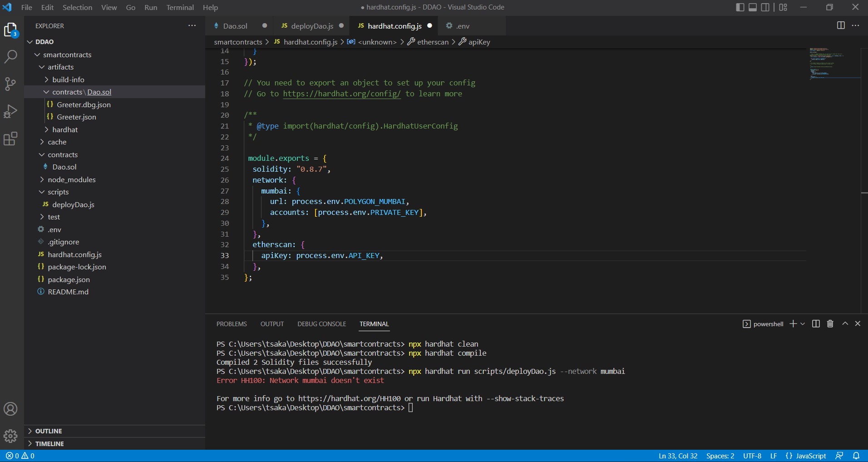The width and height of the screenshot is (868, 462).
Task: Open the Explorer view in activity bar
Action: [x=10, y=30]
